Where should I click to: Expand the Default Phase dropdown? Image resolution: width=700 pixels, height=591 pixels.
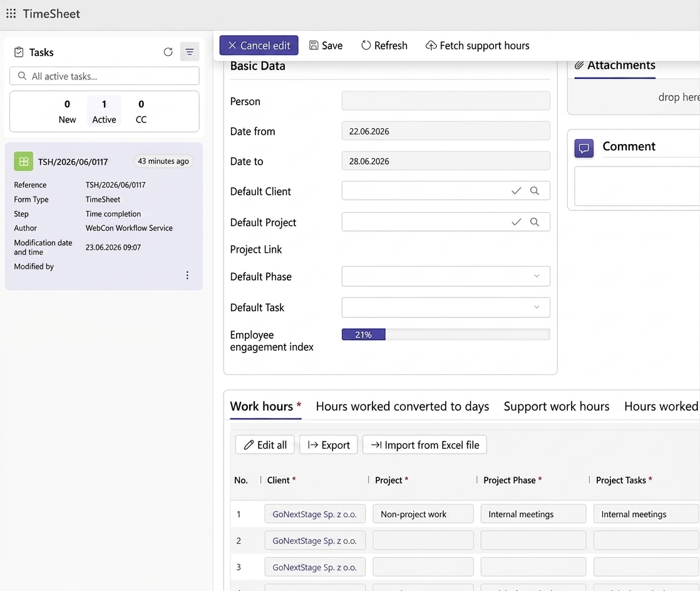tap(537, 276)
